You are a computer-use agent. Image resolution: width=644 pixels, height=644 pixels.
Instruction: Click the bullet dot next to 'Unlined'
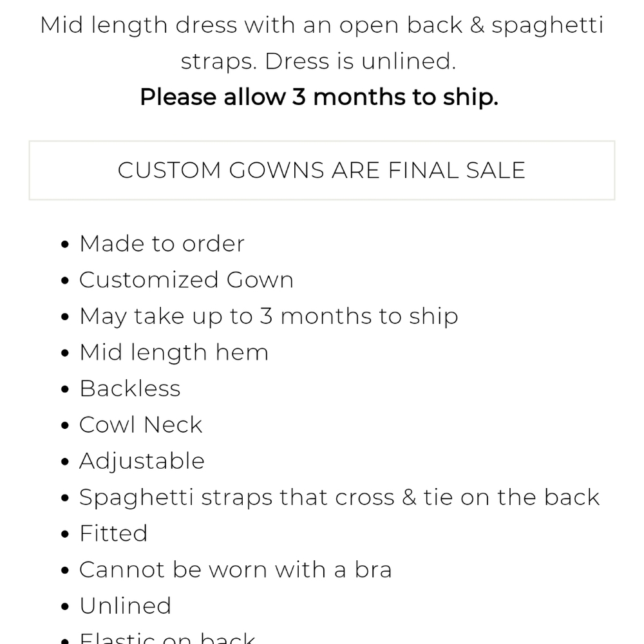point(64,607)
